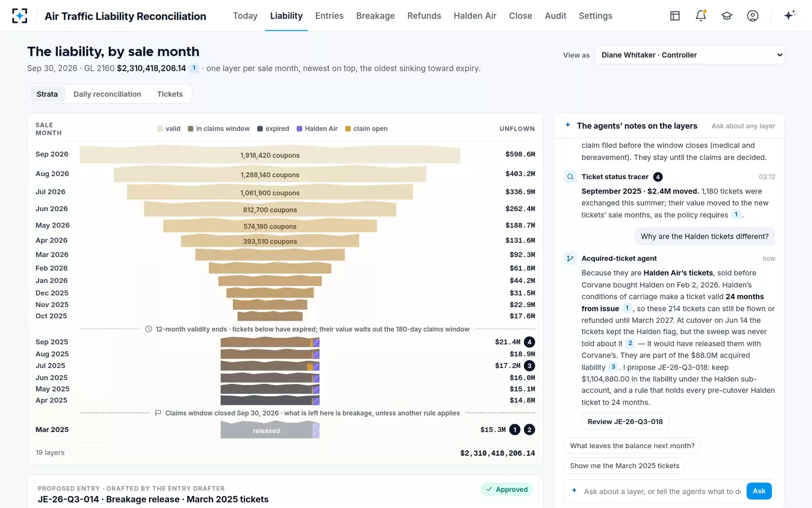
Task: Switch to Daily reconciliation tab
Action: [x=107, y=94]
